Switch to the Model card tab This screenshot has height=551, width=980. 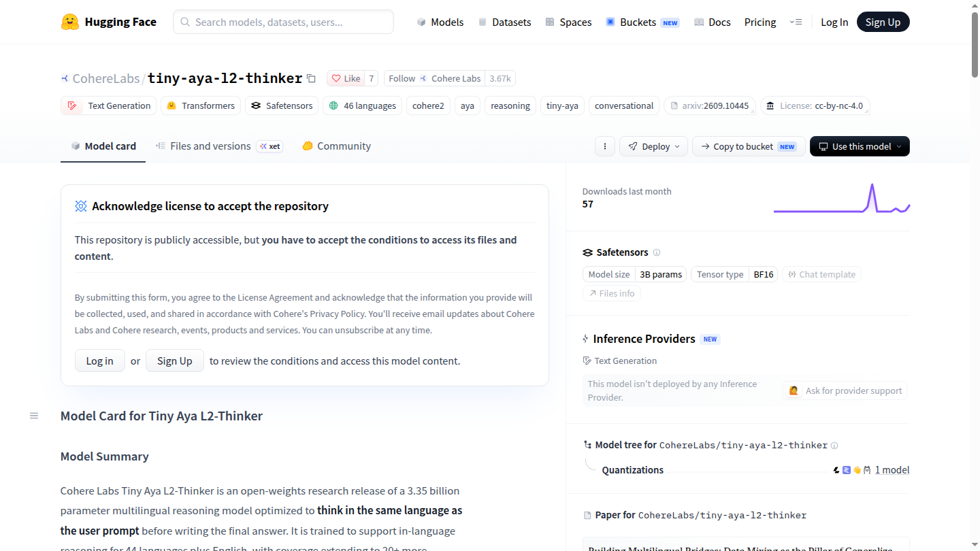click(x=103, y=146)
